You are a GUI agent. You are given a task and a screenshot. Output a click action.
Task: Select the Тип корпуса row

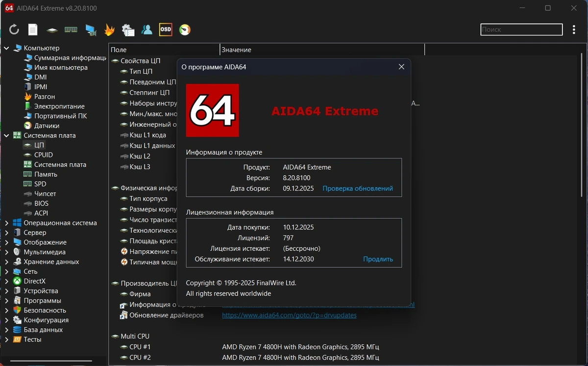point(148,199)
